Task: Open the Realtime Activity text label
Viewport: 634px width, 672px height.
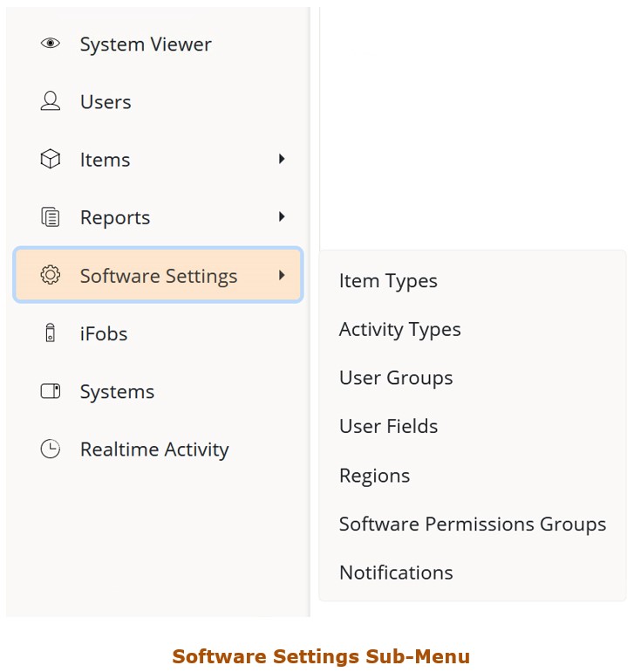Action: click(x=154, y=449)
